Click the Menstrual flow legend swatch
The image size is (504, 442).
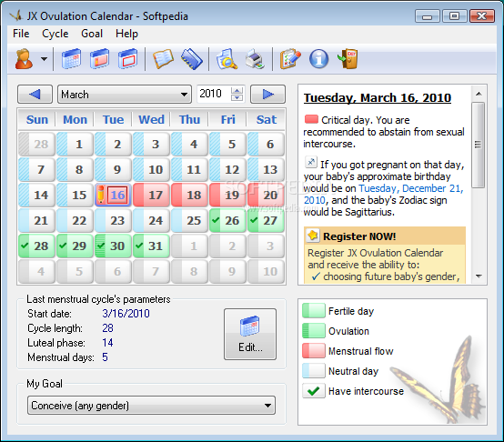(313, 351)
